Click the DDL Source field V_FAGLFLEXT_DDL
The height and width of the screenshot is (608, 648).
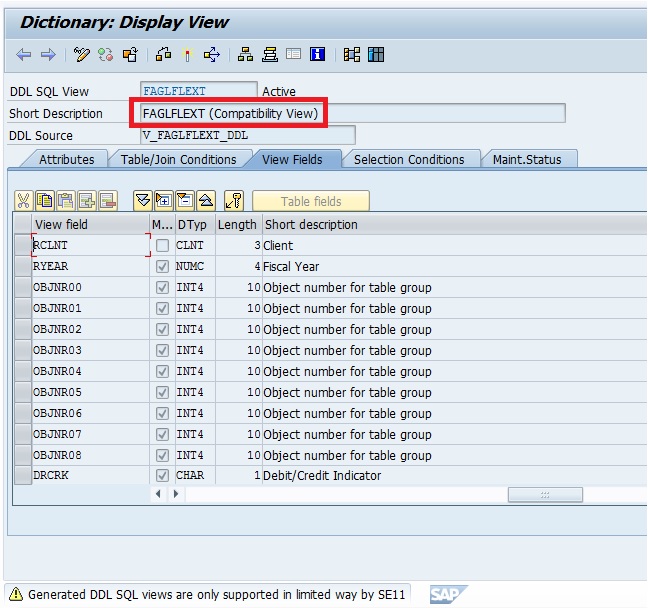coord(248,136)
